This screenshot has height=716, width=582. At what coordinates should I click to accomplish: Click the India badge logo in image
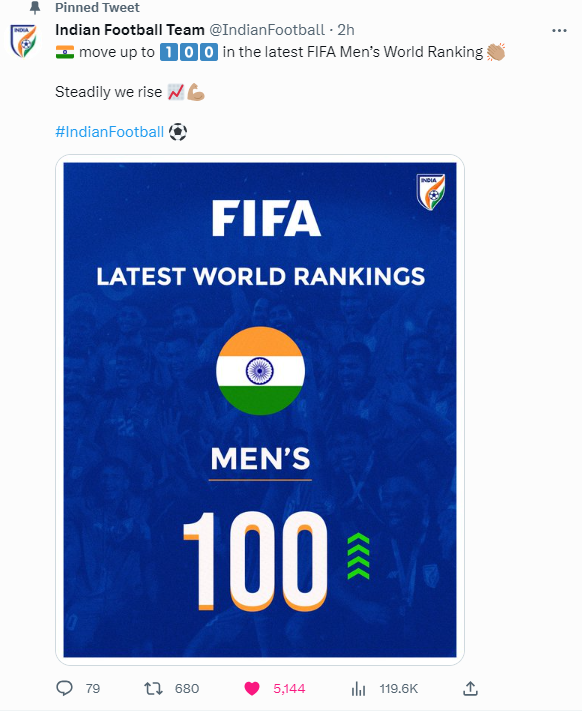click(x=430, y=192)
